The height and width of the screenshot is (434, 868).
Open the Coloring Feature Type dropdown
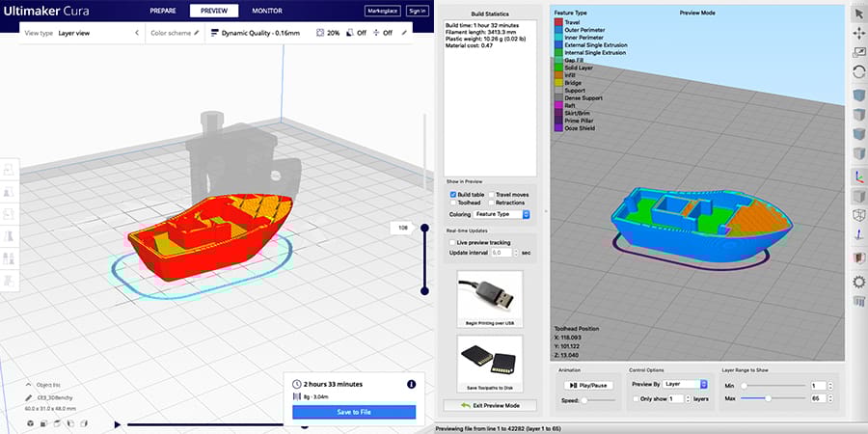(x=502, y=214)
